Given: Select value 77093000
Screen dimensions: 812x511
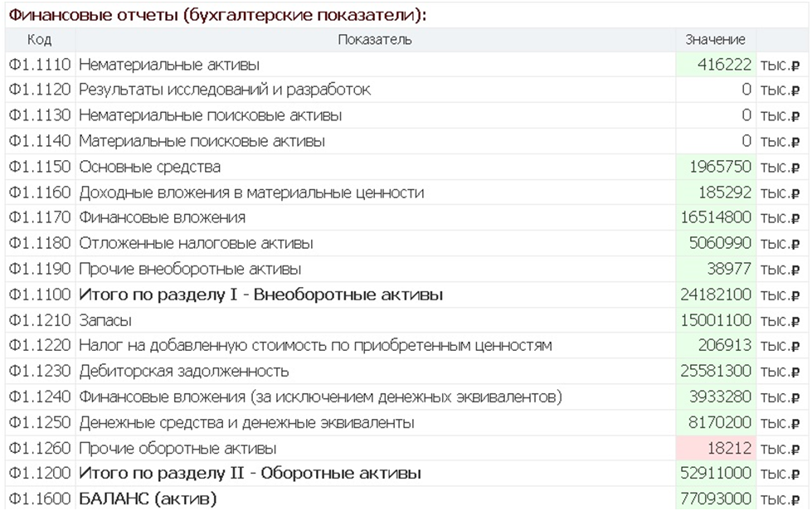Looking at the screenshot, I should [716, 499].
